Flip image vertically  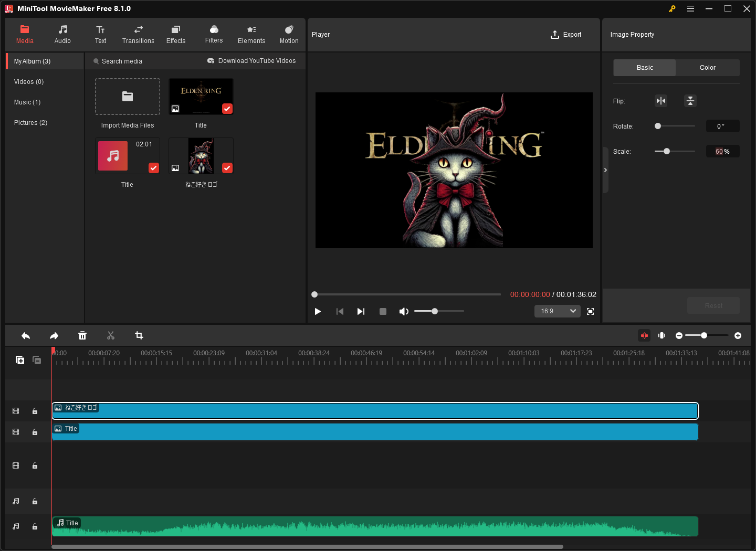click(x=690, y=101)
